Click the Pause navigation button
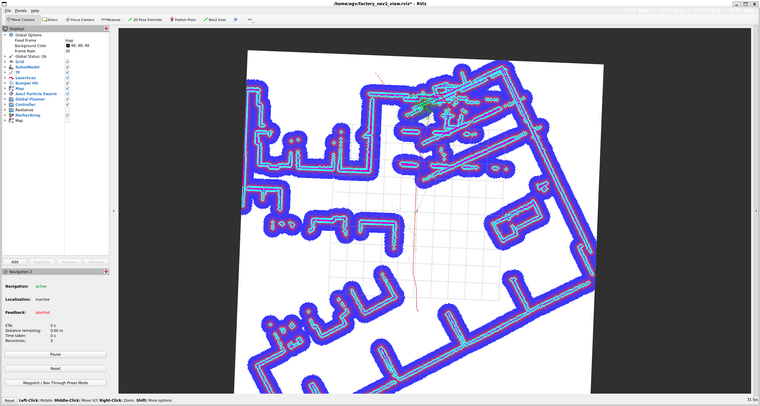The image size is (760, 406). (55, 355)
